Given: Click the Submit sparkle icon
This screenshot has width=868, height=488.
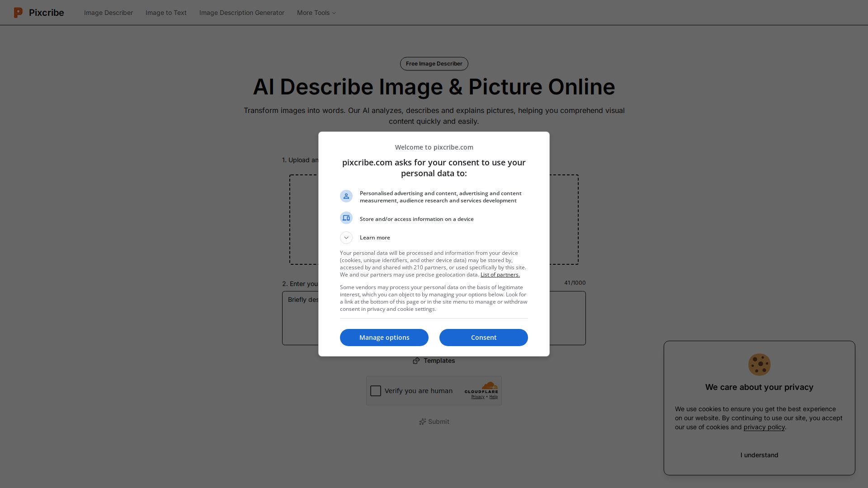Looking at the screenshot, I should pyautogui.click(x=422, y=422).
